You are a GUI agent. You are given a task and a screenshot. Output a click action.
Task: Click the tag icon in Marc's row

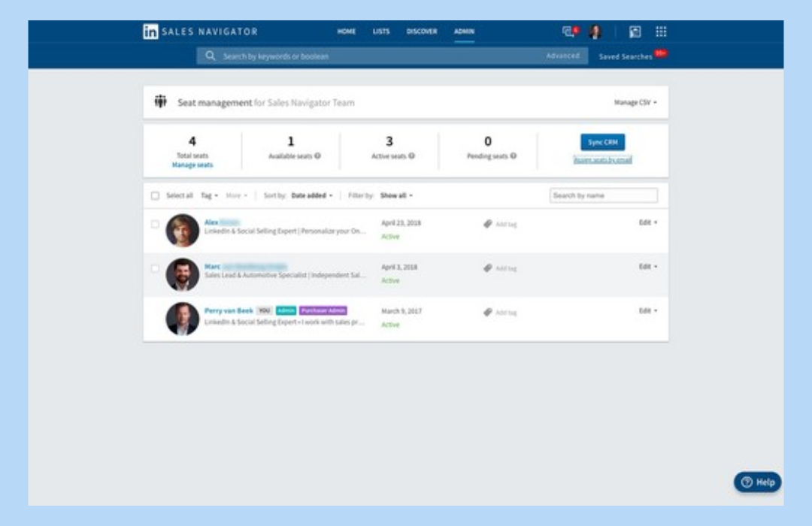coord(487,268)
